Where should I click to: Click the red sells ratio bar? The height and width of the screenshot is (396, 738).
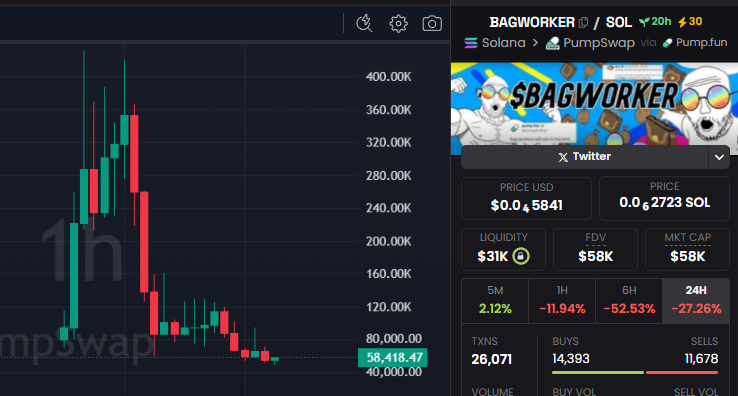(682, 372)
